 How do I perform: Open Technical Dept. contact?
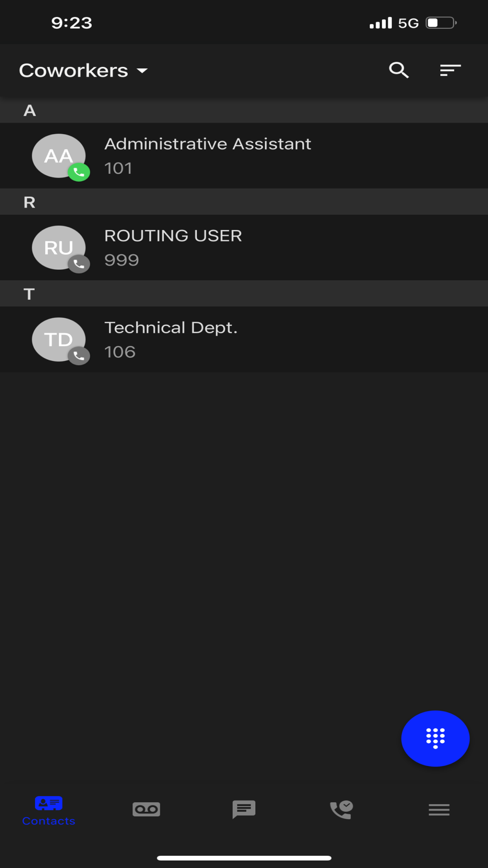[x=244, y=339]
